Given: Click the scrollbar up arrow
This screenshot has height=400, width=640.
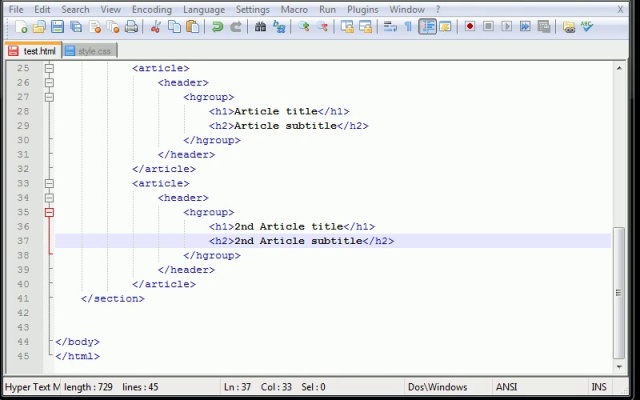Looking at the screenshot, I should point(619,68).
